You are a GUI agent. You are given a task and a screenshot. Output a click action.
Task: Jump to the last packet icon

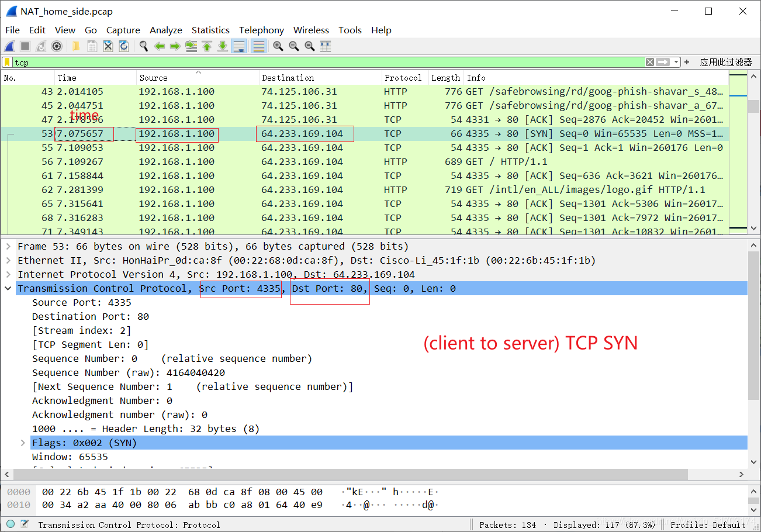(x=223, y=46)
